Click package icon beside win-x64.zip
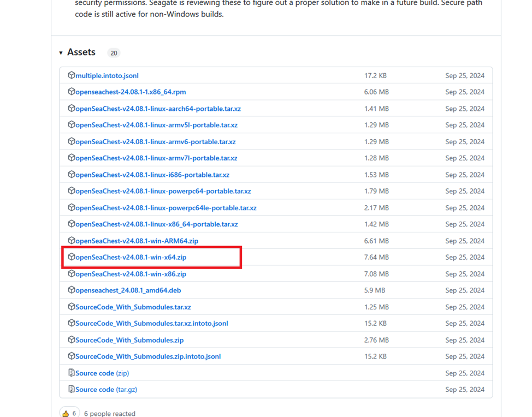Viewport: 532px width, 417px height. pos(71,257)
